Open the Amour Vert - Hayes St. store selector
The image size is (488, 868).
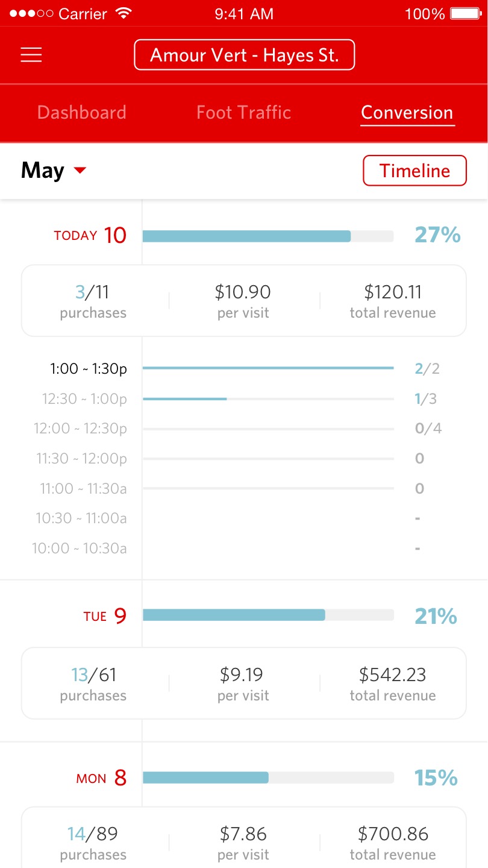244,55
